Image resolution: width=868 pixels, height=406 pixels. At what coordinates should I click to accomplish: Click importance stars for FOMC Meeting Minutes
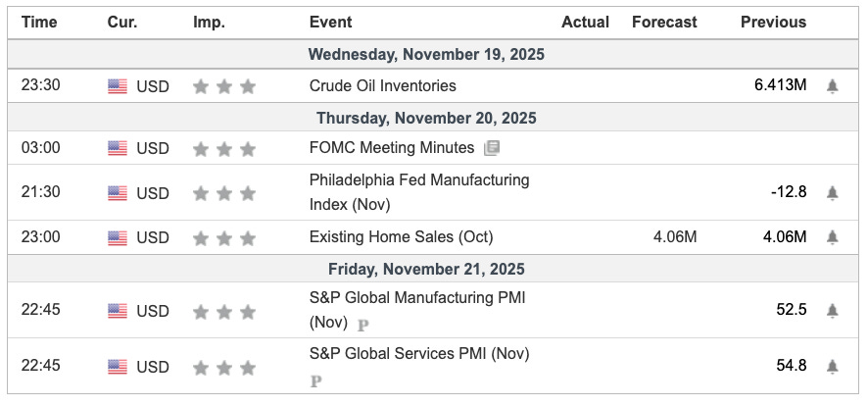tap(224, 149)
